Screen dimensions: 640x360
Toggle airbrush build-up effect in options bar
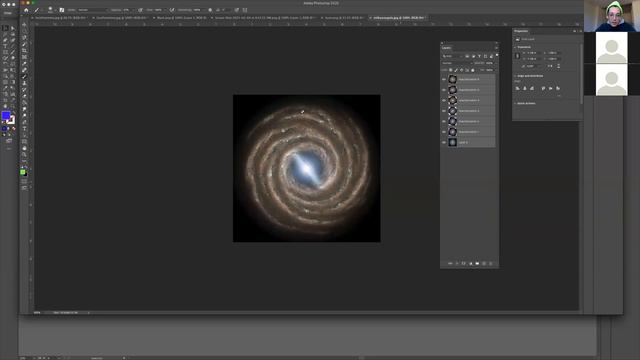click(x=172, y=10)
